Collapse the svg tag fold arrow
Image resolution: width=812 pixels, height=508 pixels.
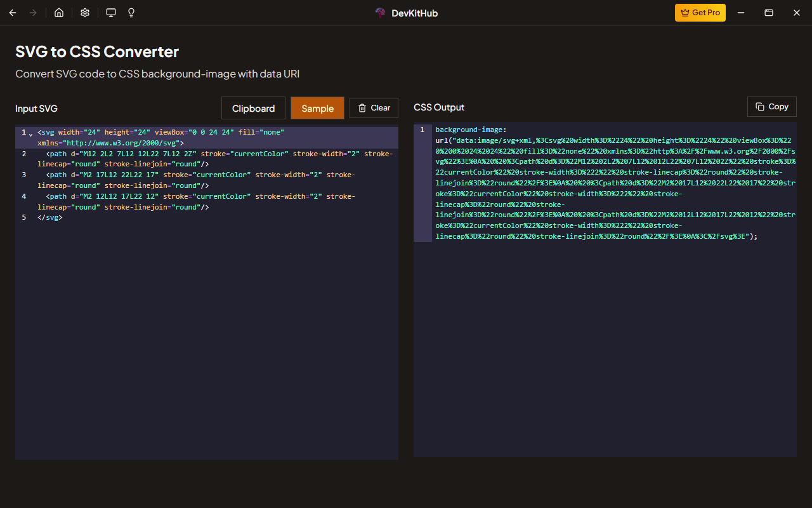pos(31,133)
